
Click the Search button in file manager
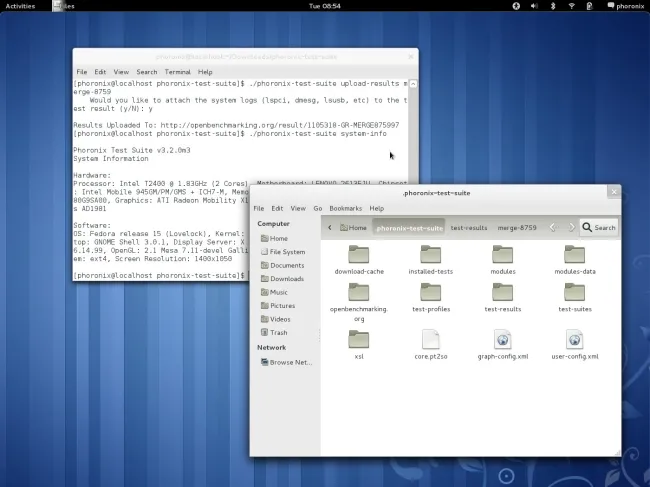[599, 228]
